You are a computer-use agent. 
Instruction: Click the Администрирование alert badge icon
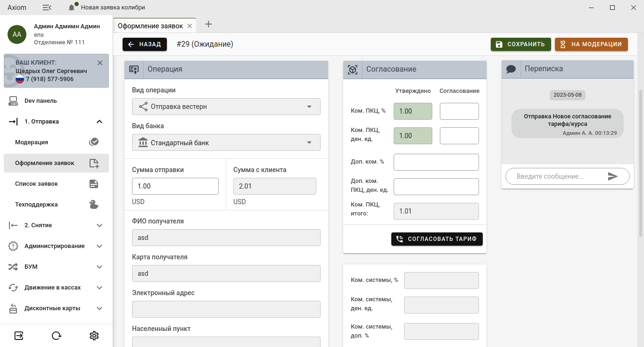point(13,246)
